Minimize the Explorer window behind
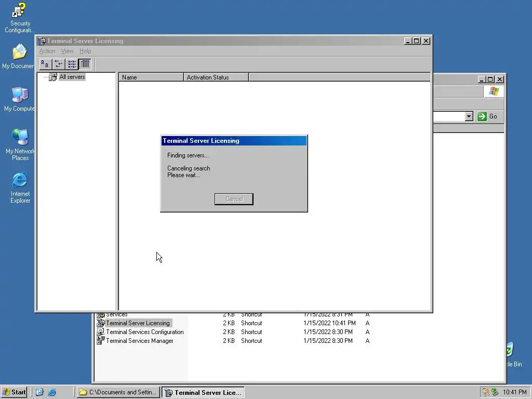Image resolution: width=532 pixels, height=399 pixels. pyautogui.click(x=482, y=79)
